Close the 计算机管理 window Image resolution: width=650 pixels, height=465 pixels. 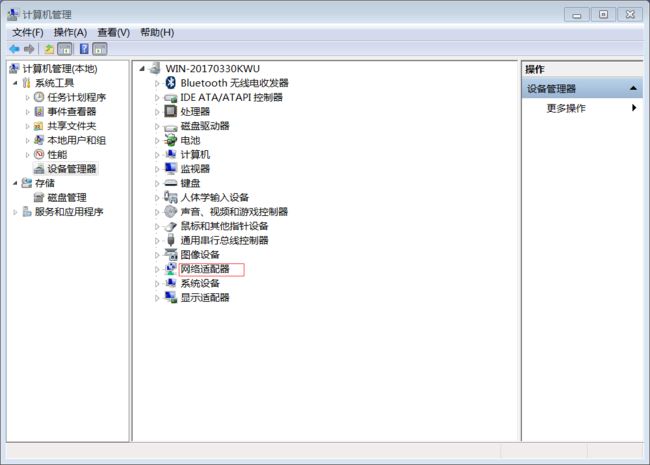coord(630,15)
